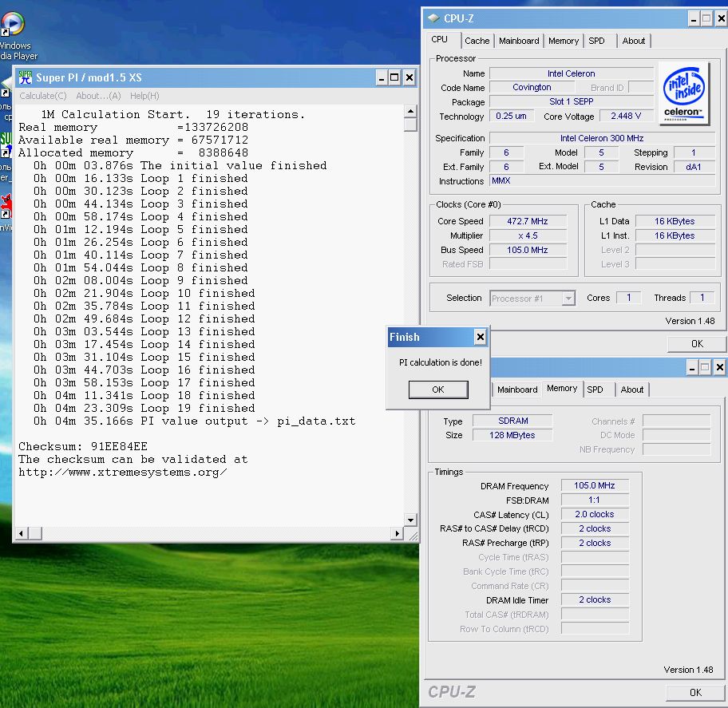Click the Intel Inside Celeron logo
Image resolution: width=728 pixels, height=708 pixels.
tap(684, 93)
